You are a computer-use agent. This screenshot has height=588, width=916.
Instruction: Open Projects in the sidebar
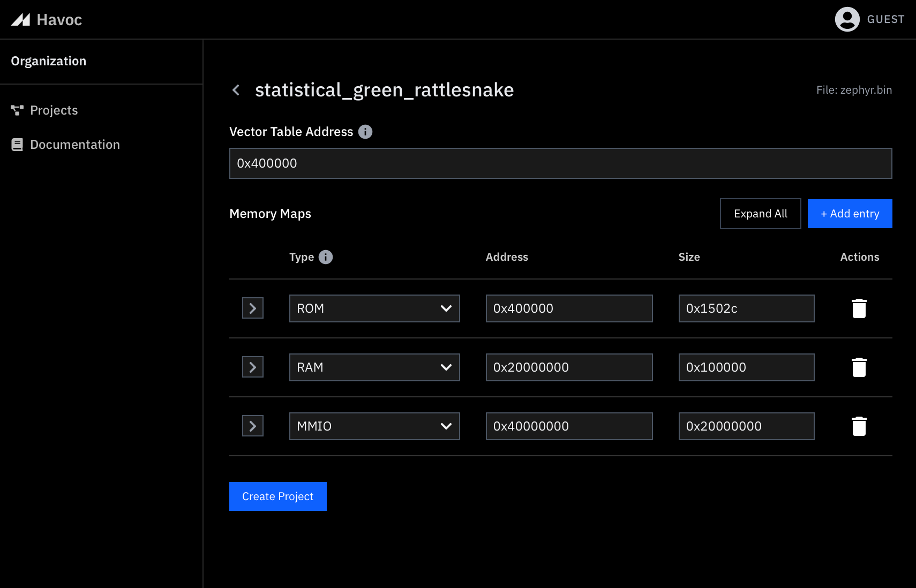[54, 110]
